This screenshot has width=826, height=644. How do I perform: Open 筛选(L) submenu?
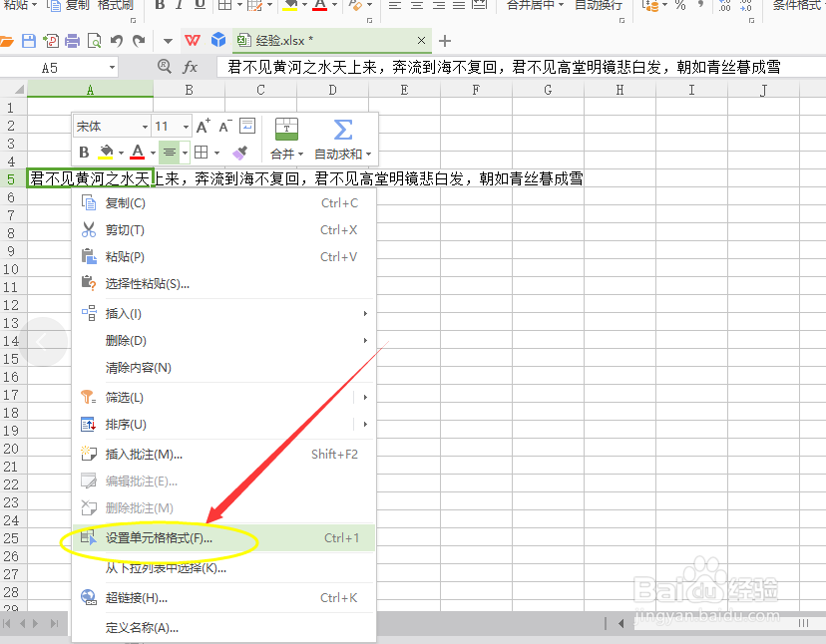[x=223, y=398]
